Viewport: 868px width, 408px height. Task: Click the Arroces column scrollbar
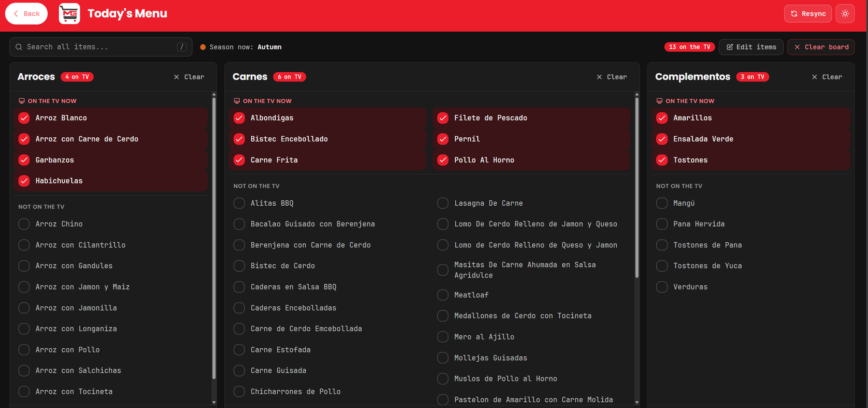click(214, 238)
